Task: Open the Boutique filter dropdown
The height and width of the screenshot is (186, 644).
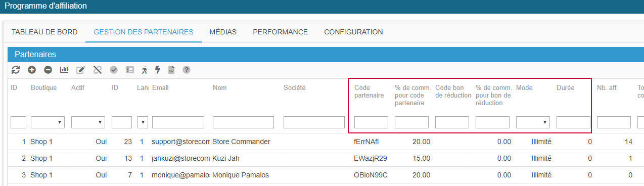Action: pyautogui.click(x=48, y=122)
